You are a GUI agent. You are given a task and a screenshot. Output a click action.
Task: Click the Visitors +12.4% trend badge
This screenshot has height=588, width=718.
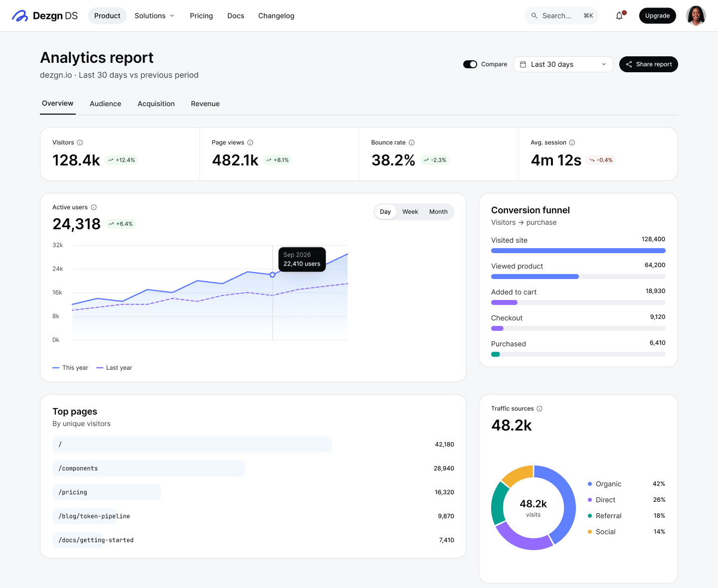(121, 160)
